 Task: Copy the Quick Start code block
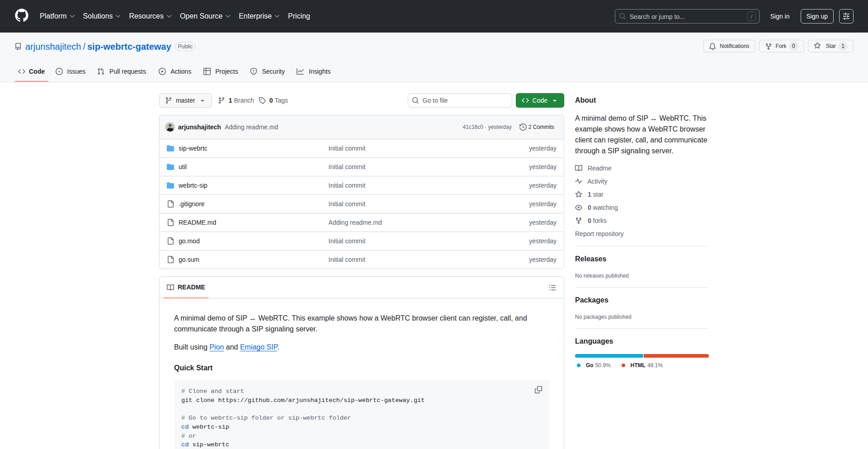538,390
